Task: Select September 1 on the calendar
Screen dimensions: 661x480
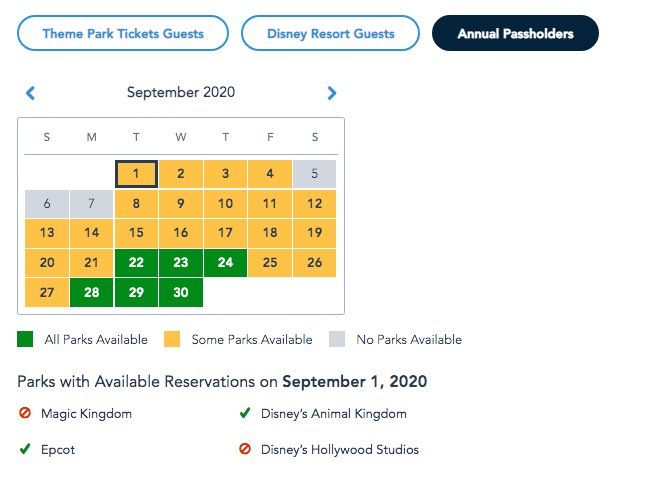Action: [136, 174]
